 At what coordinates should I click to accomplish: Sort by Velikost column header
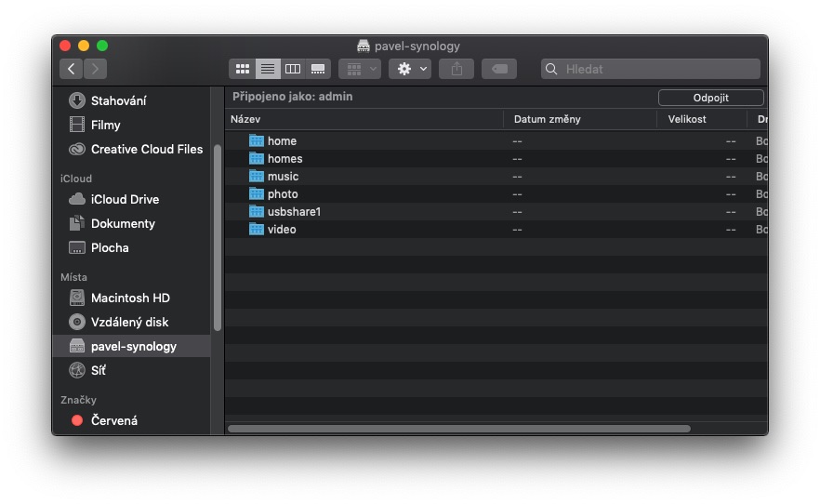point(699,119)
